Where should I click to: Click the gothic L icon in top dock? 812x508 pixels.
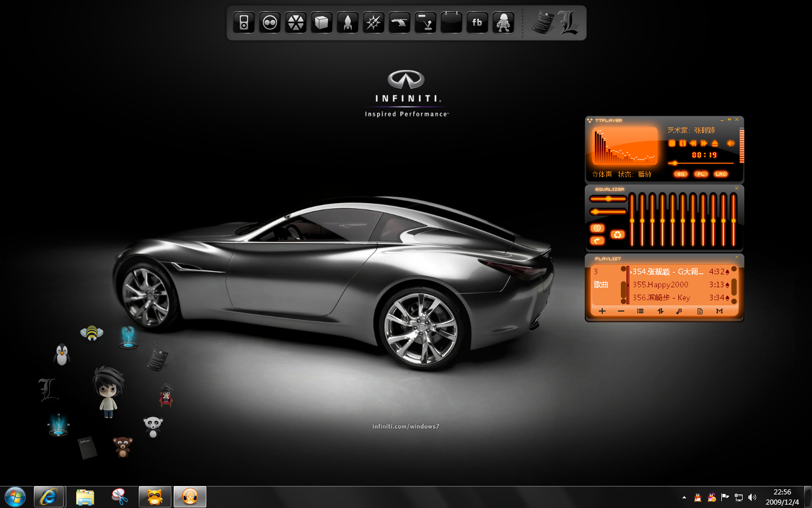(568, 23)
